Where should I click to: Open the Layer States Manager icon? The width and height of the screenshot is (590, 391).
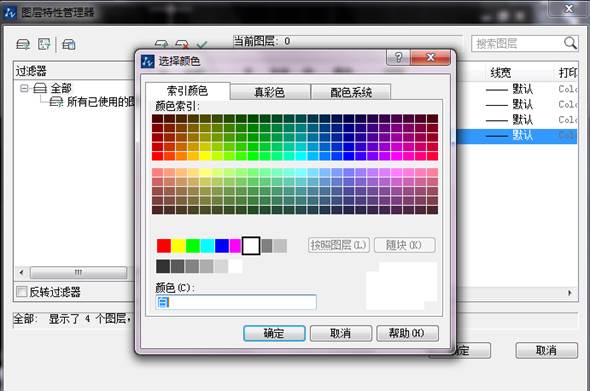point(69,44)
